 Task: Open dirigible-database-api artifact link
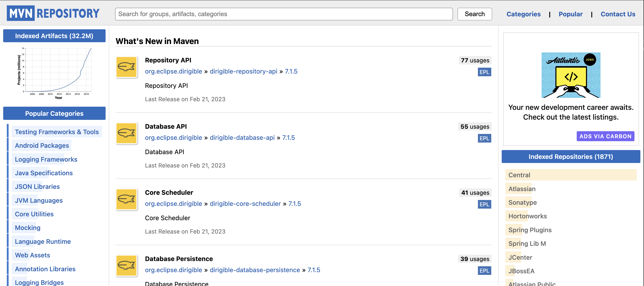(x=242, y=138)
